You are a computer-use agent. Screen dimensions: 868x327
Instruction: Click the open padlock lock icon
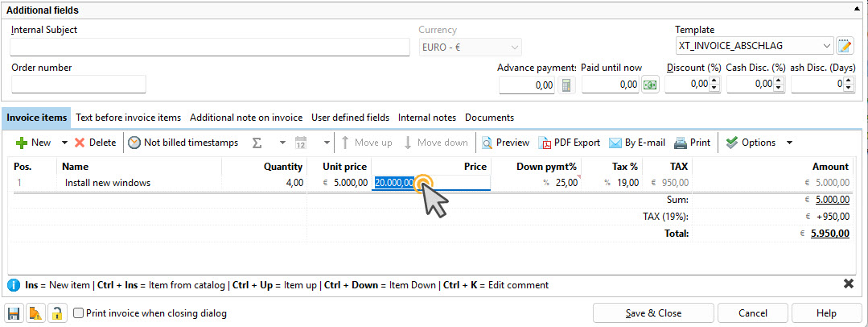click(56, 313)
